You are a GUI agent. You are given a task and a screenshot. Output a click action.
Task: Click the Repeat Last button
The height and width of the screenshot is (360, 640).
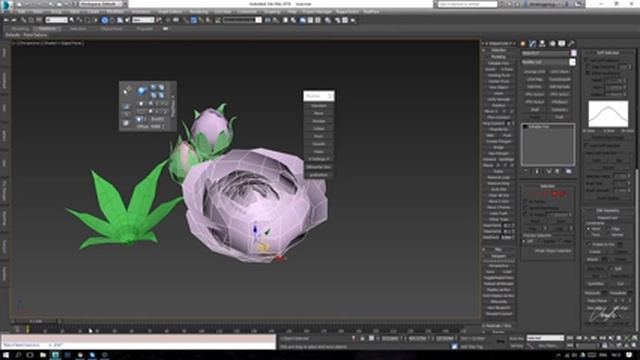point(608,218)
